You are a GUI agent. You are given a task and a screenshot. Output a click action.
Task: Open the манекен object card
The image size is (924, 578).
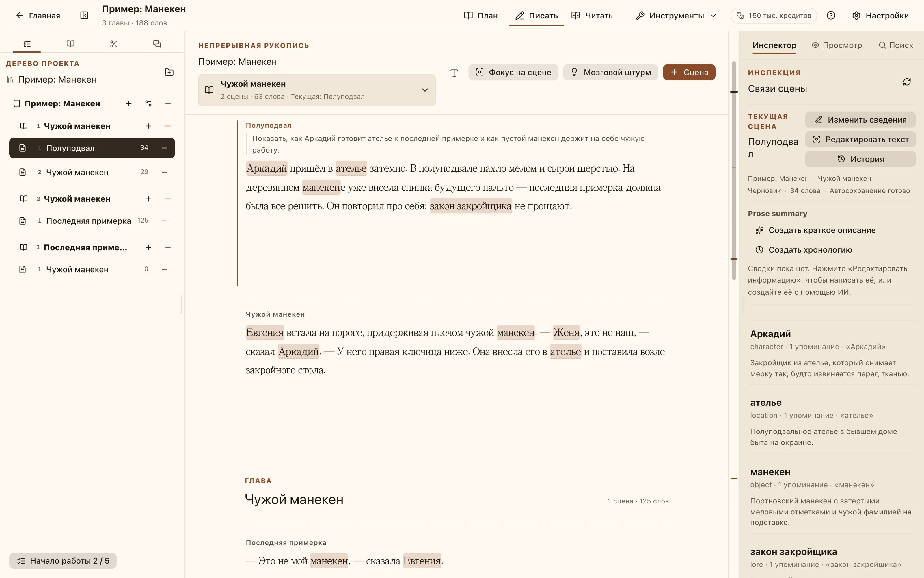pos(832,497)
